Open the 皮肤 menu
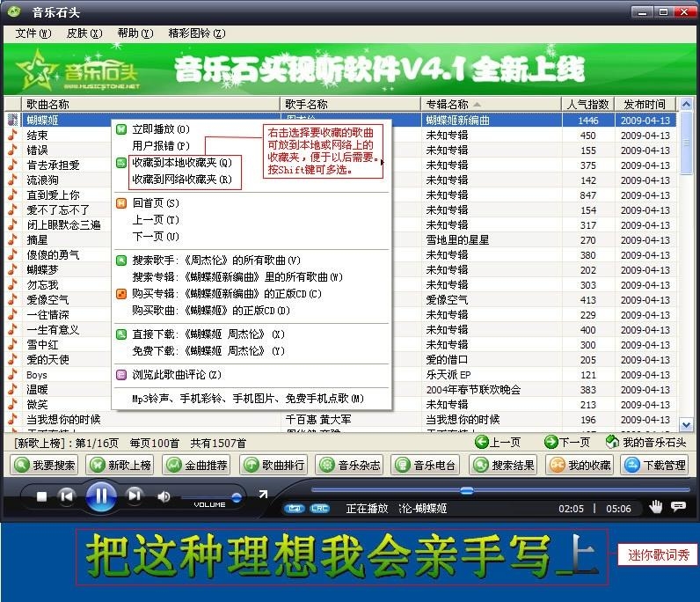 (84, 33)
